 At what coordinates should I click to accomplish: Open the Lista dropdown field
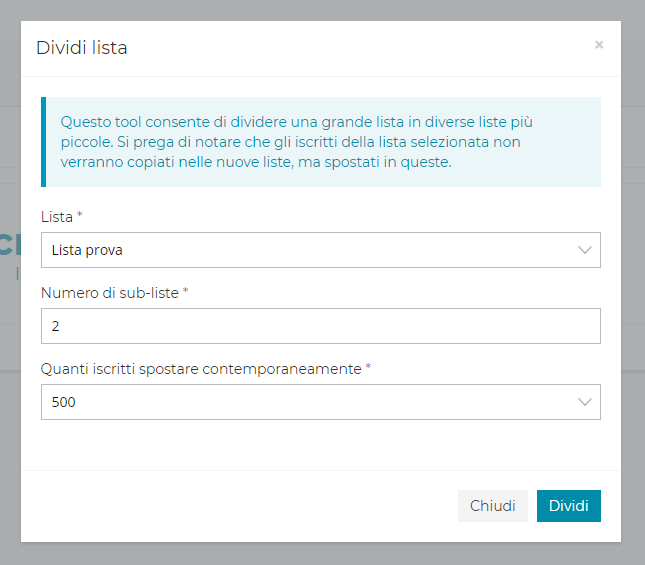[320, 250]
